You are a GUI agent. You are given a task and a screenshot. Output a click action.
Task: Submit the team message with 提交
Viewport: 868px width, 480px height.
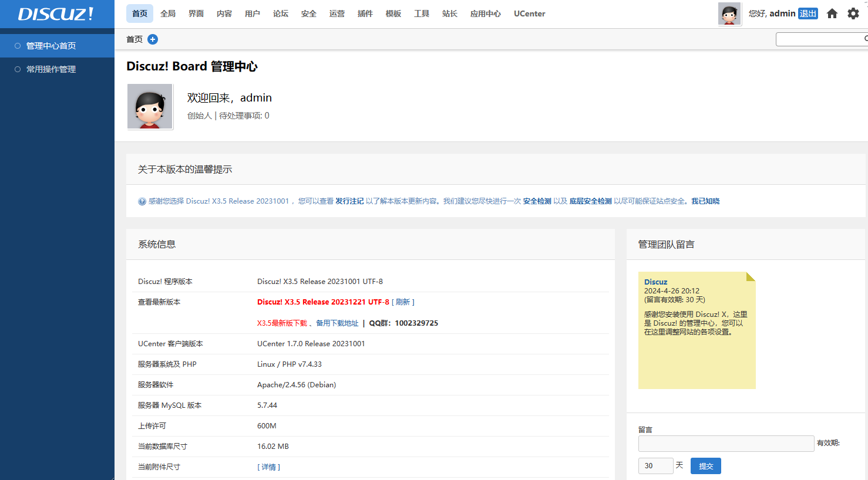(705, 466)
